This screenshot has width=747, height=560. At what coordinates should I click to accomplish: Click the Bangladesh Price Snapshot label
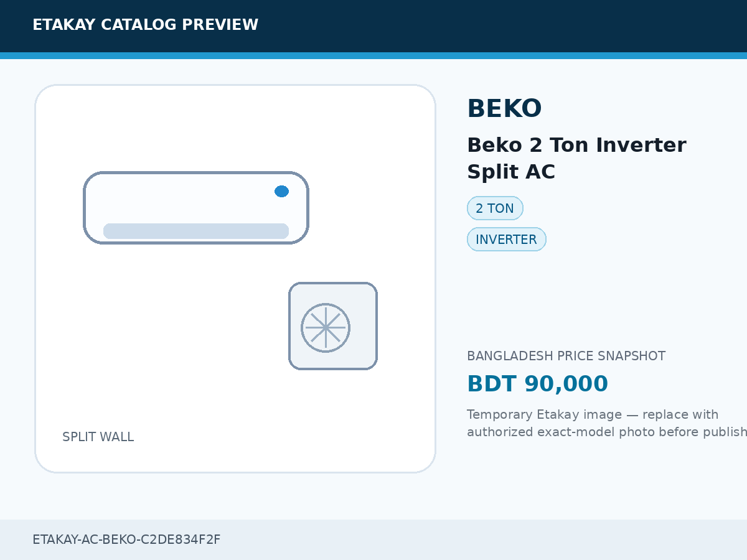[566, 356]
